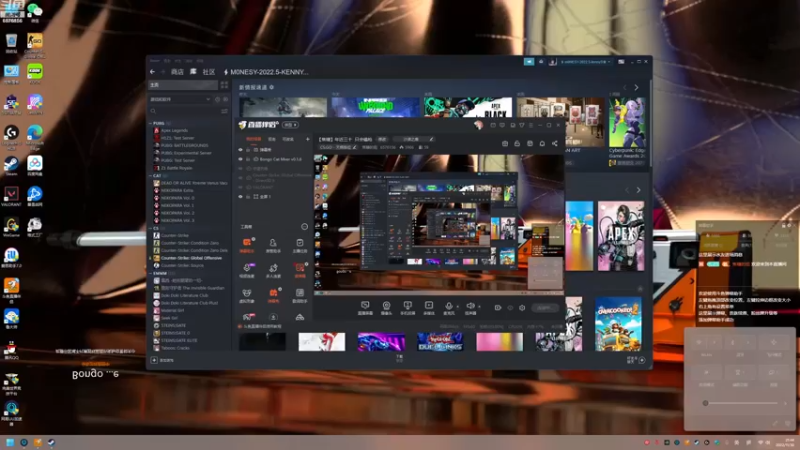The width and height of the screenshot is (800, 450).
Task: Open the person-shaped tool in toolbox
Action: pyautogui.click(x=273, y=245)
